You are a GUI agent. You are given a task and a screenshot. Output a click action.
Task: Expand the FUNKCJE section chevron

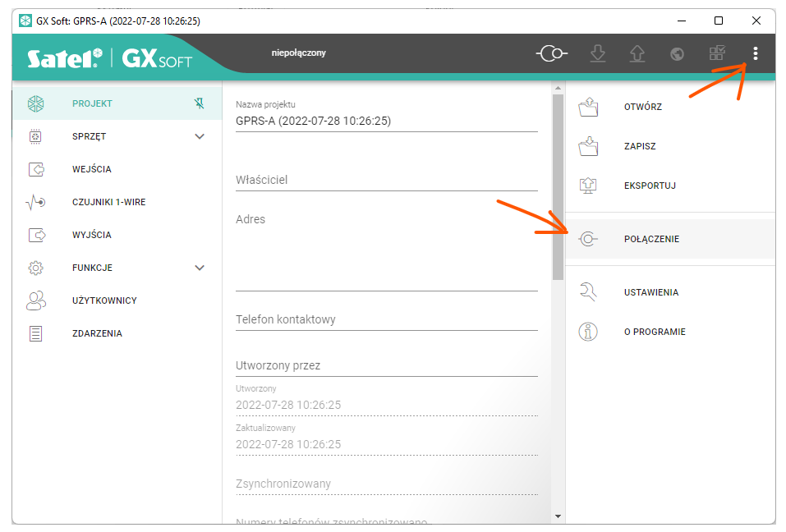(x=200, y=268)
